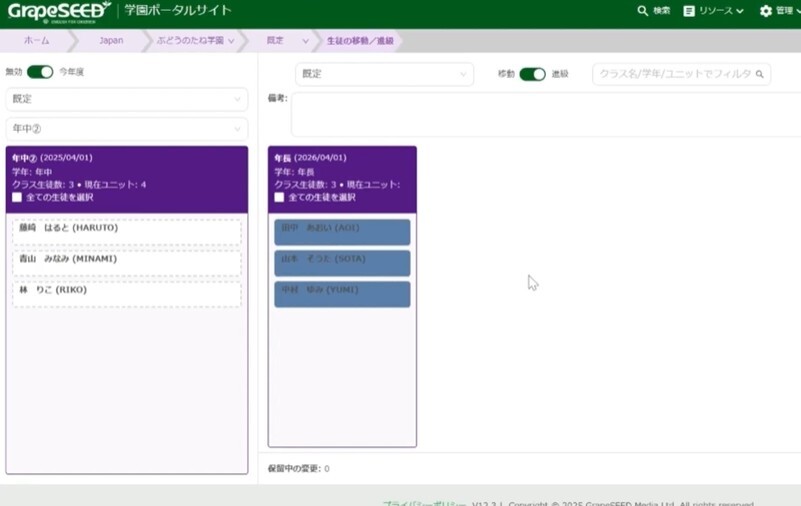Open the left panel 既定 dropdown

tap(127, 99)
